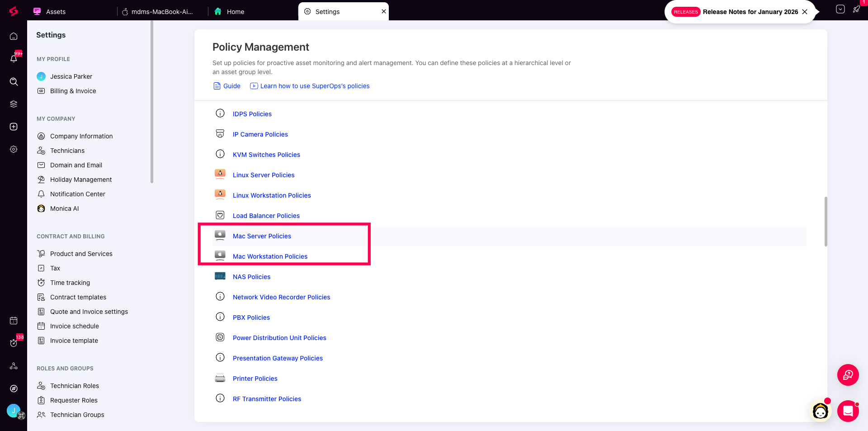Open KVM Switches Policies

coord(266,155)
